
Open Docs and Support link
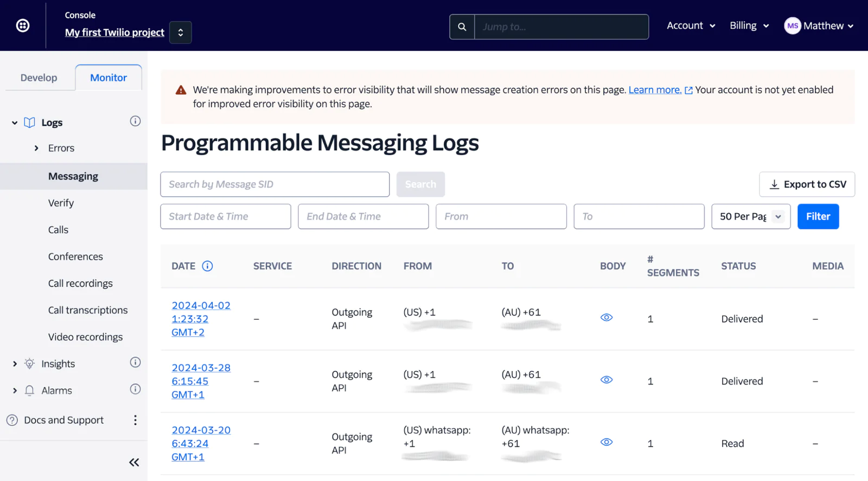click(x=63, y=420)
